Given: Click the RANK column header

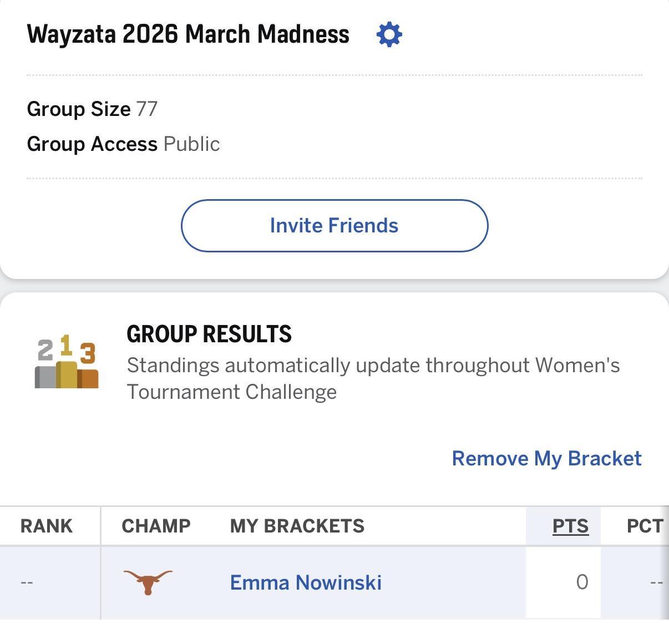Looking at the screenshot, I should (x=47, y=526).
